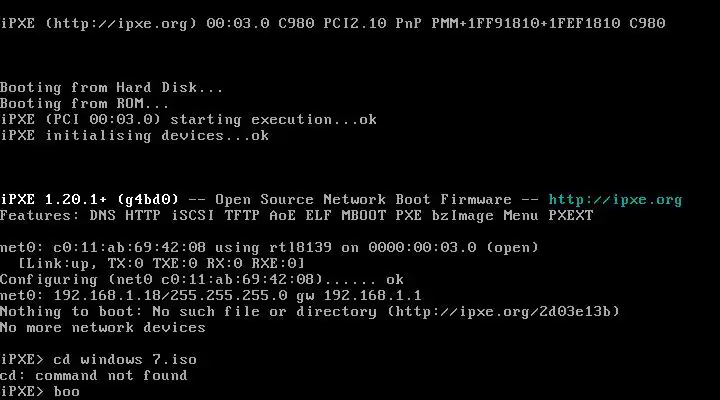Click 'No more network devices' message
Viewport: 720px width, 400px height.
point(103,328)
